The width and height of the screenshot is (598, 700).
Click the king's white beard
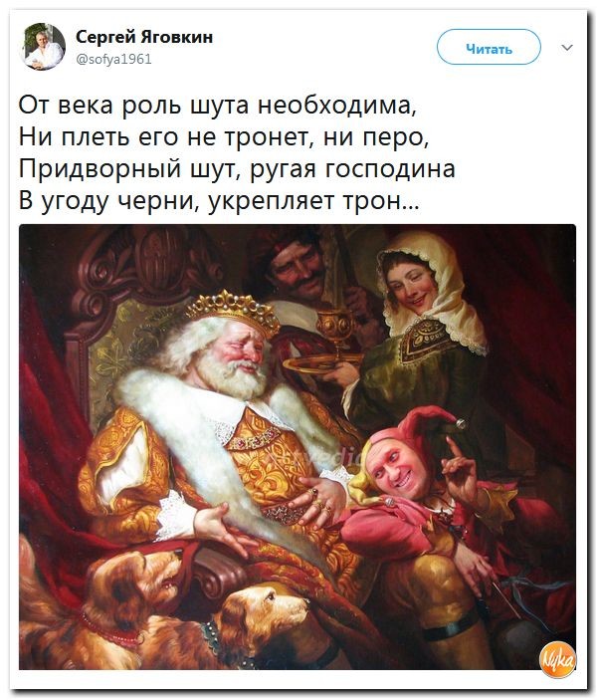point(232,377)
